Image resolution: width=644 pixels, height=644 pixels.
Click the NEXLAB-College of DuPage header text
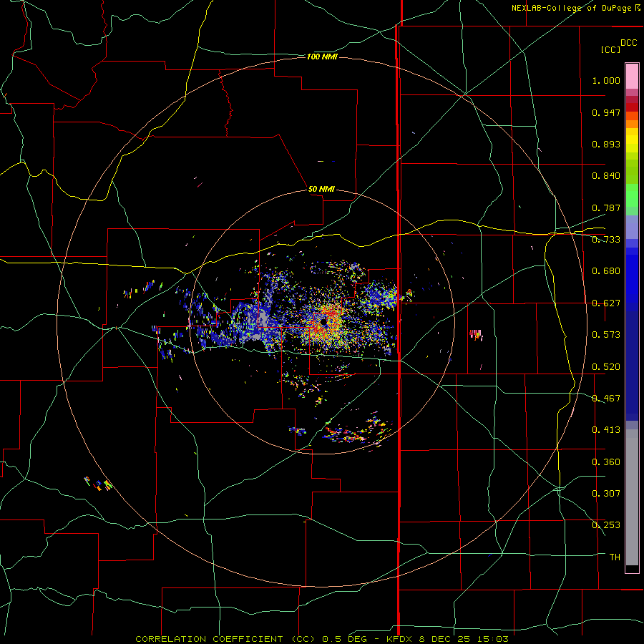click(571, 8)
